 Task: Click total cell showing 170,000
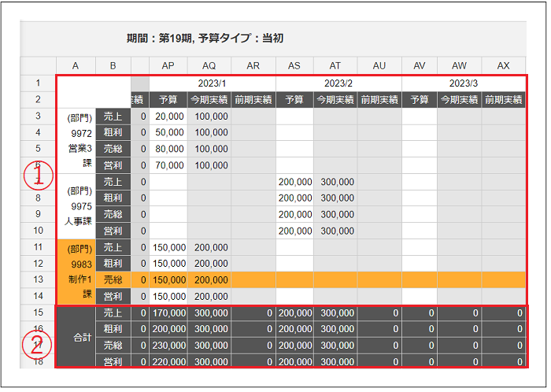pos(168,312)
